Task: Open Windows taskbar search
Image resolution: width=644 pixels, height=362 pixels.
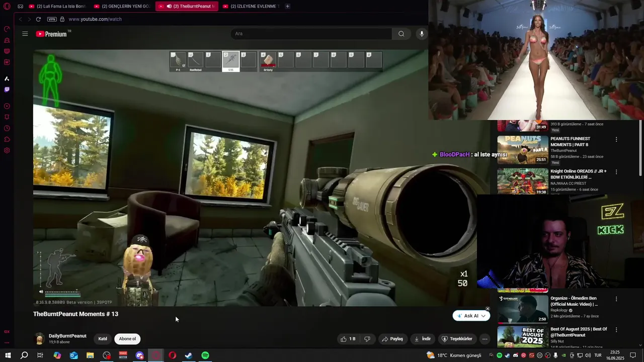Action: click(24, 355)
